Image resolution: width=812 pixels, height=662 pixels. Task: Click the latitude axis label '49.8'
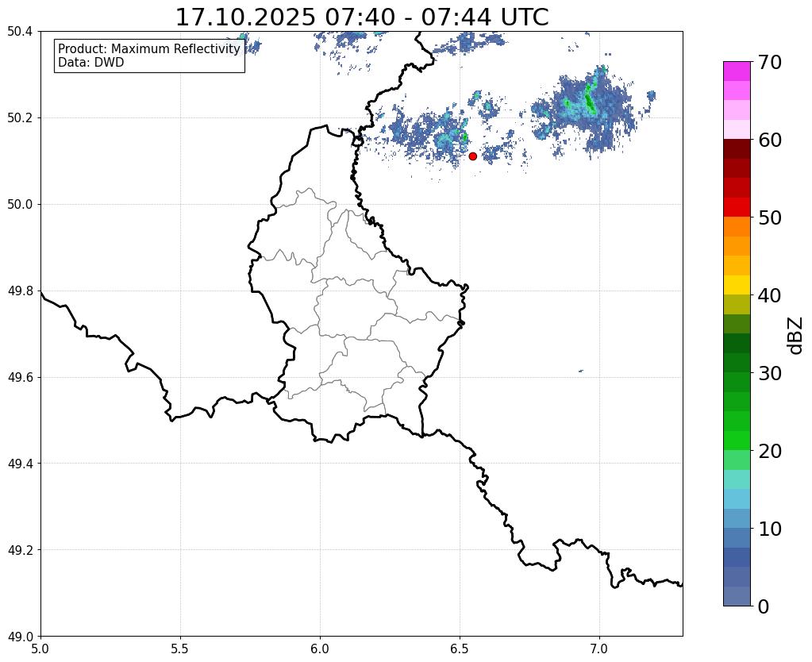20,291
